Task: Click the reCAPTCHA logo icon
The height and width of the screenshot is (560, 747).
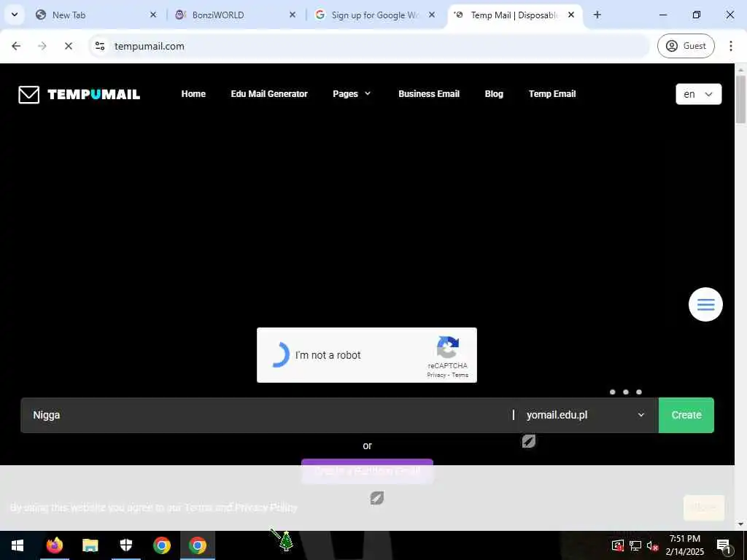Action: 447,347
